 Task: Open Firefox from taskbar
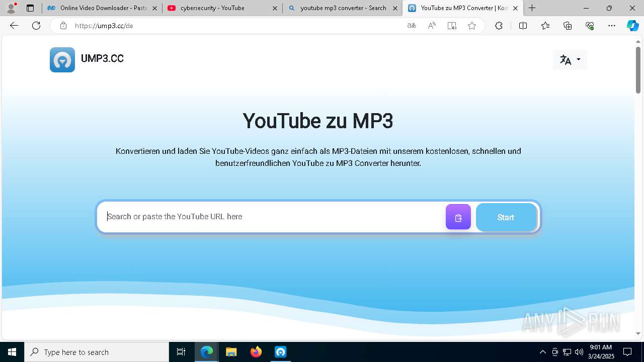(256, 352)
